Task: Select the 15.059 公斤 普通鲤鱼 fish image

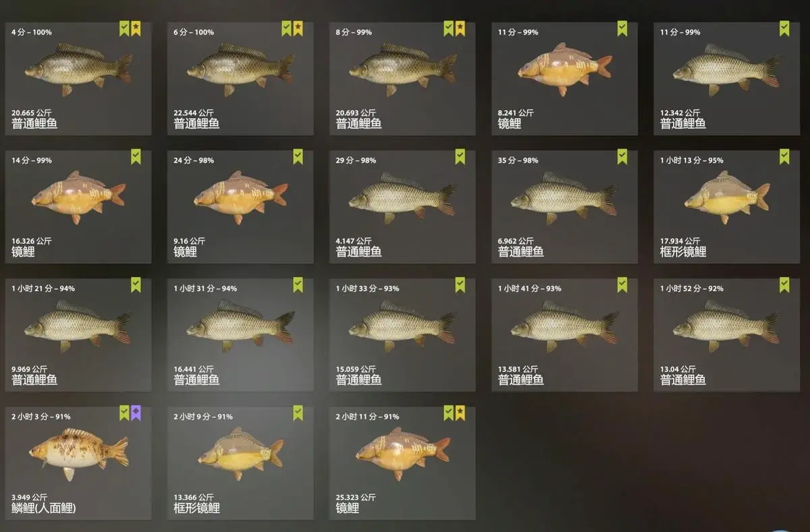Action: pyautogui.click(x=403, y=327)
